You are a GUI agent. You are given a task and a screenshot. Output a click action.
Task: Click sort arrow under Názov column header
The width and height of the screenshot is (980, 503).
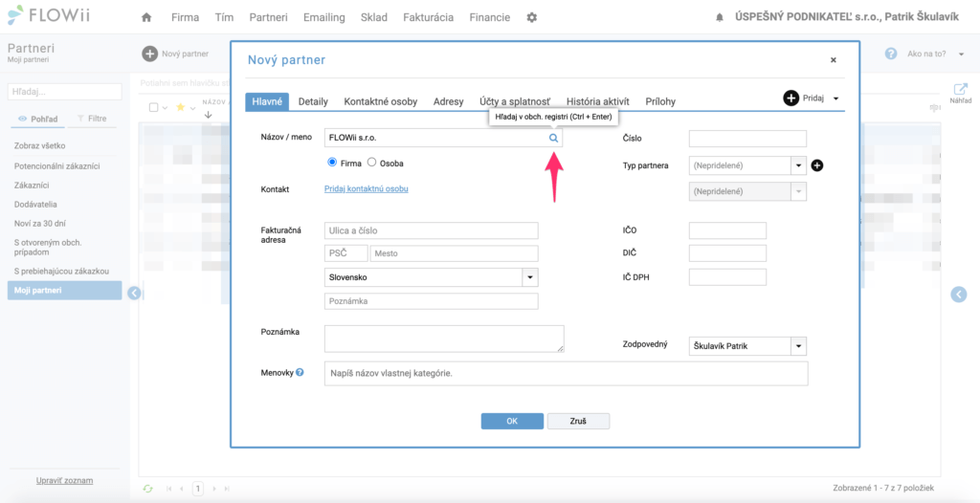208,115
